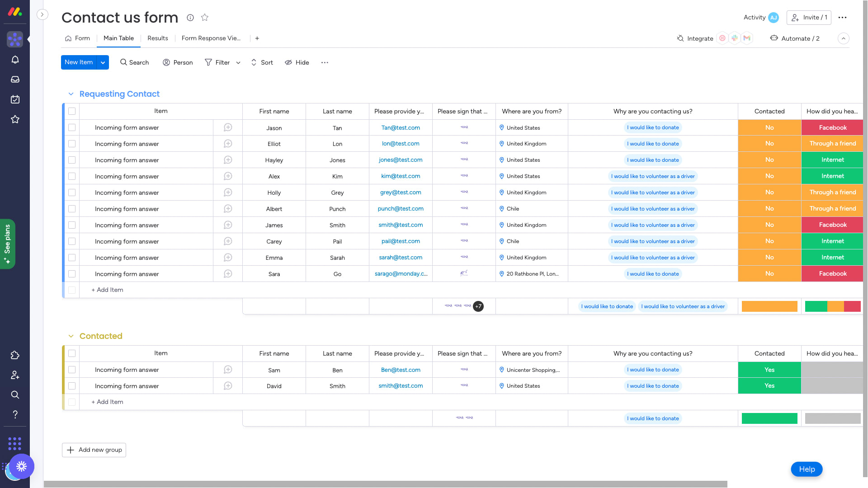Image resolution: width=868 pixels, height=488 pixels.
Task: Open the apps puzzle-piece icon
Action: pyautogui.click(x=15, y=355)
